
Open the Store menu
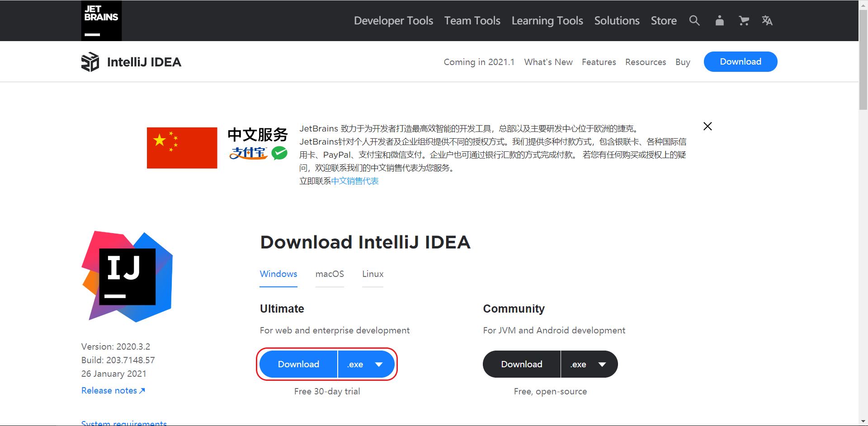[x=663, y=20]
